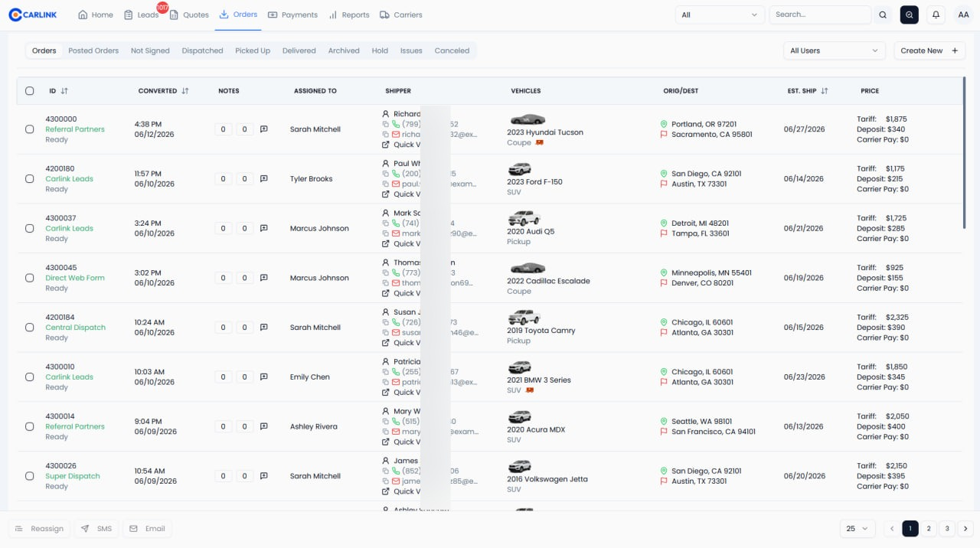Open the Quotes nav item

pos(189,15)
